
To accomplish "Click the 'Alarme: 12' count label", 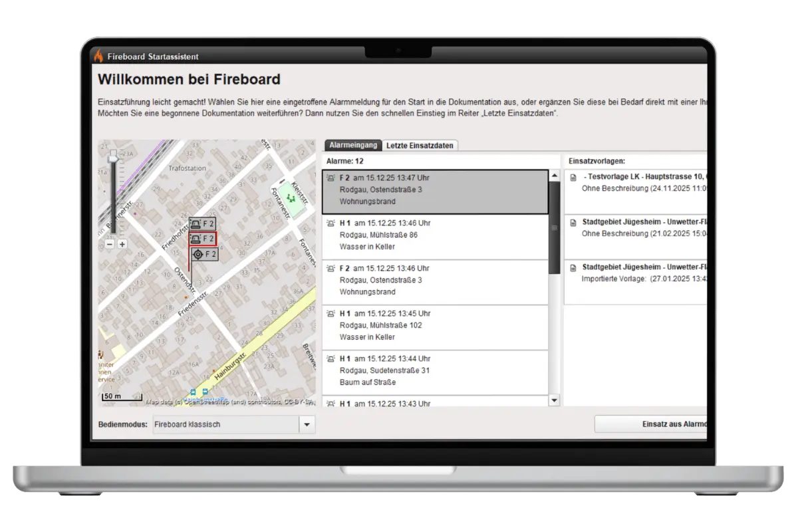I will 344,161.
